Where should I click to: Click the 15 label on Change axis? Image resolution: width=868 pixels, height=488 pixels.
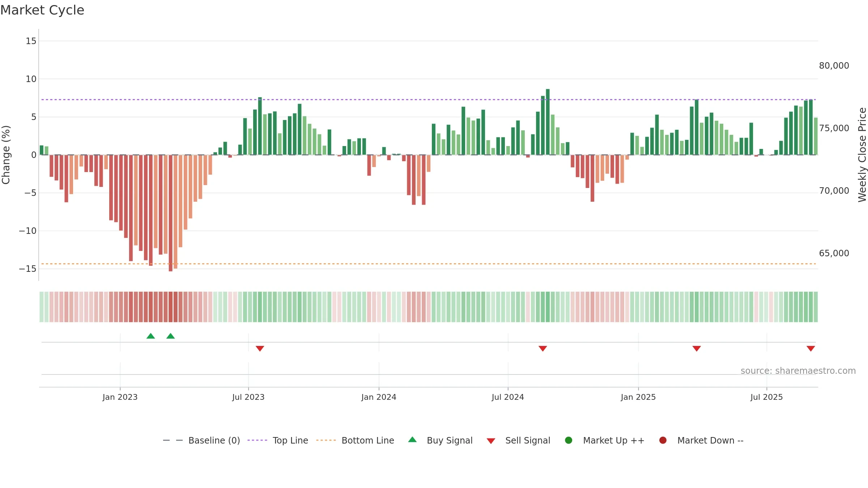31,41
